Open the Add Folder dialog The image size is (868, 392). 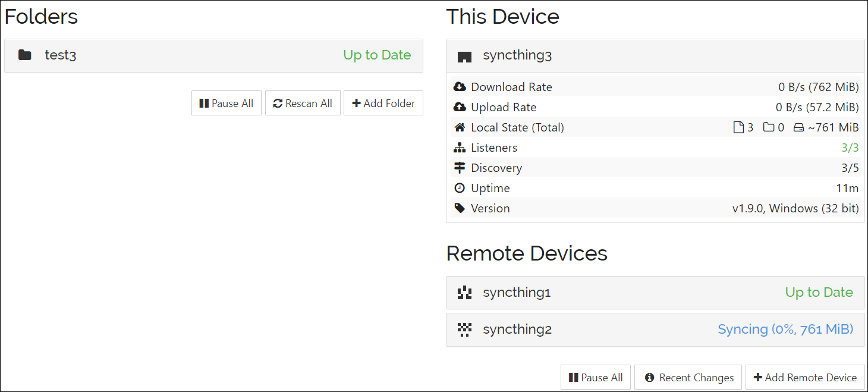[383, 103]
